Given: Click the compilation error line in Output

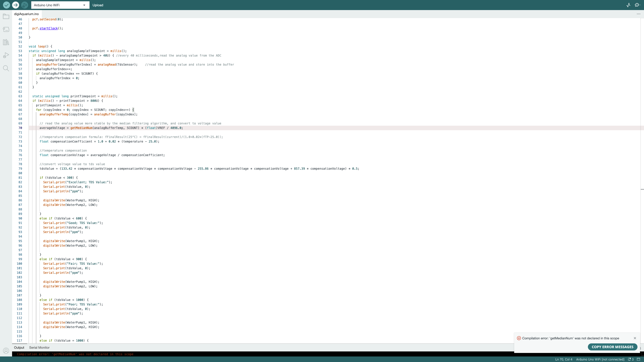Looking at the screenshot, I should (75, 354).
